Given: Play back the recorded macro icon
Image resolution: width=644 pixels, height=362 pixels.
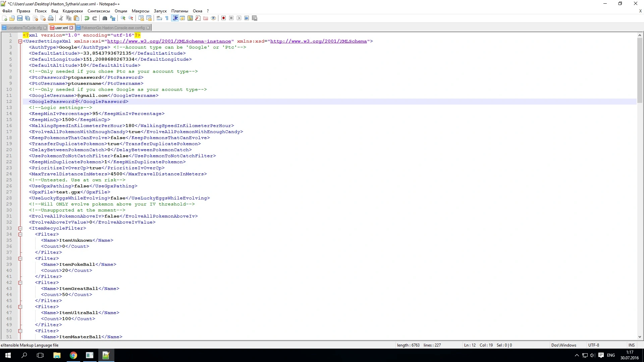Looking at the screenshot, I should (239, 18).
